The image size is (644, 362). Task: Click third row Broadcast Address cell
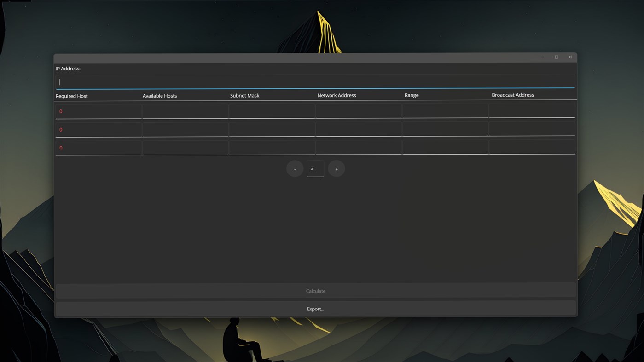click(532, 147)
